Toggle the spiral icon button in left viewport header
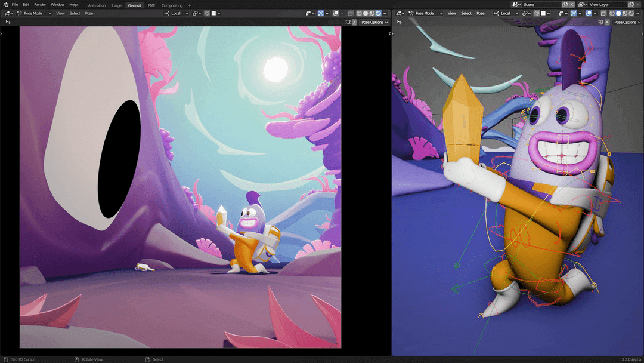Viewport: 644px width, 363px height. point(207,13)
